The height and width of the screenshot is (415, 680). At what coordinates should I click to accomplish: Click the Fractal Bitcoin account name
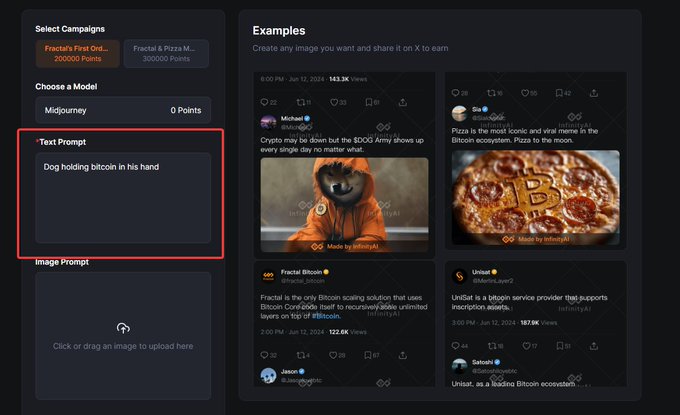tap(301, 272)
